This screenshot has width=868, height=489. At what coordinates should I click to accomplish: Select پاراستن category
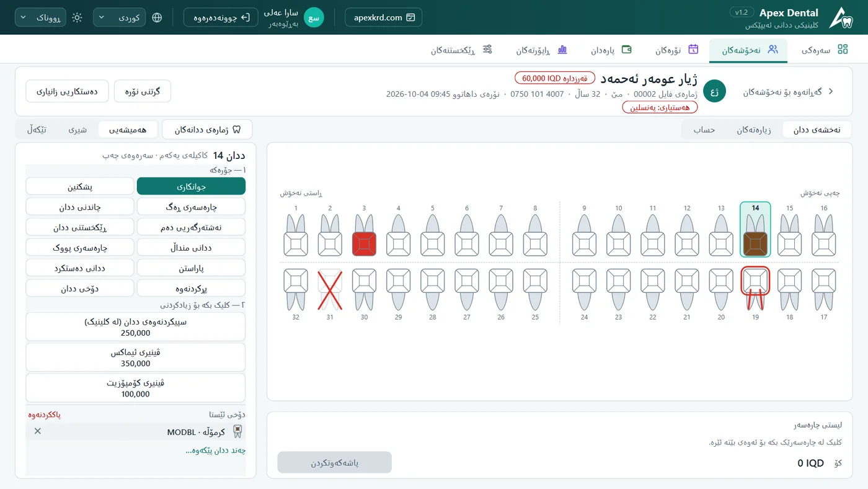click(191, 268)
